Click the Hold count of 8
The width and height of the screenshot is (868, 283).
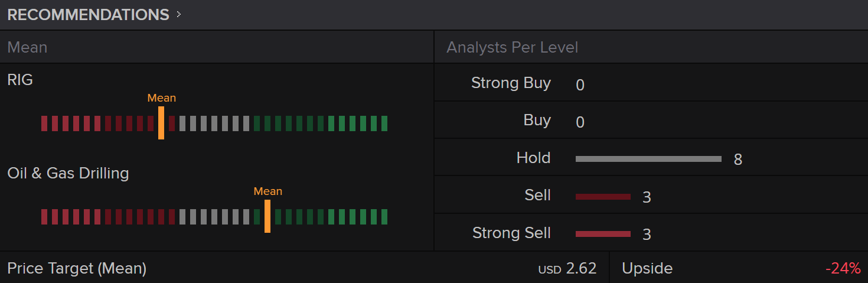(x=738, y=160)
